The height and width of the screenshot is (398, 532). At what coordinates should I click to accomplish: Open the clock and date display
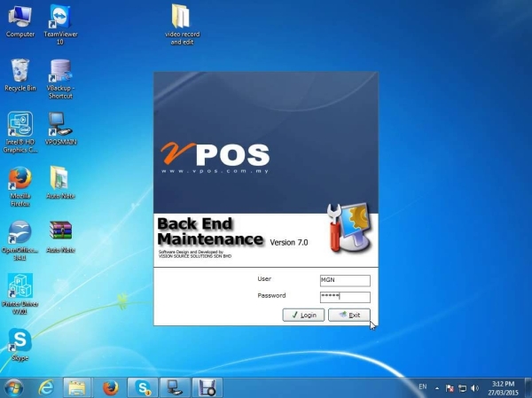[503, 388]
